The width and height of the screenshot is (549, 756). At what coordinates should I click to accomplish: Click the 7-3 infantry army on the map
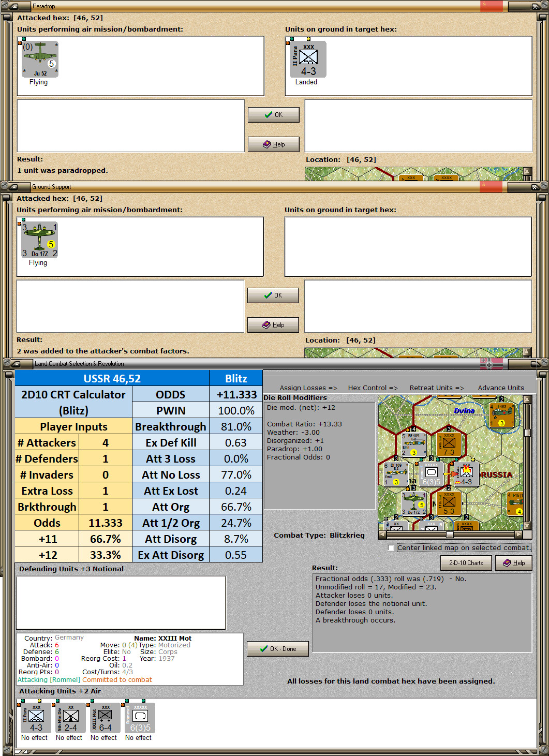(449, 444)
